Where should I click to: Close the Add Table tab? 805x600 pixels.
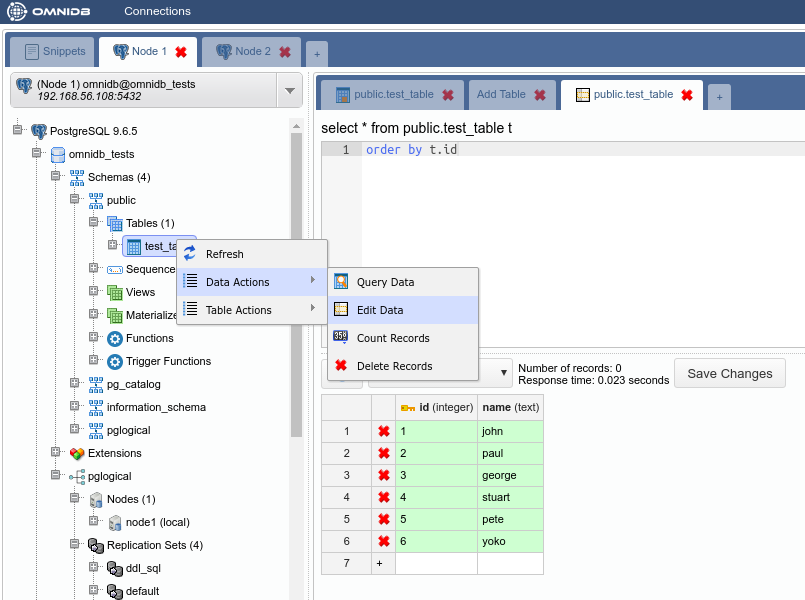(x=540, y=95)
